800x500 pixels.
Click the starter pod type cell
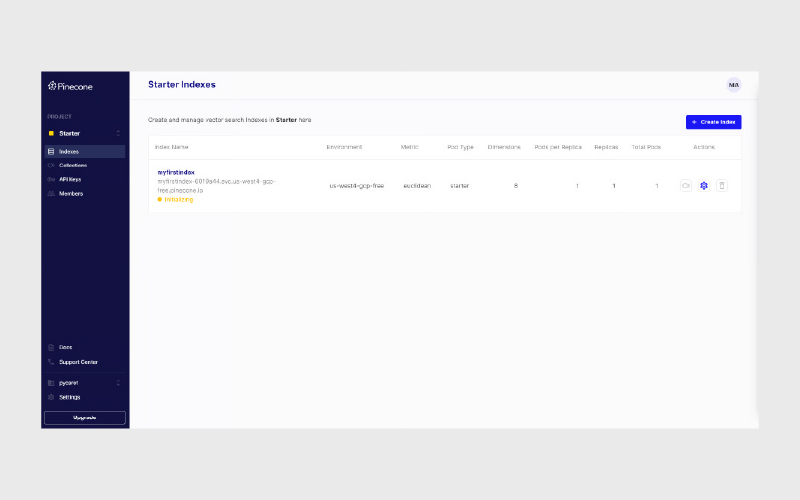[x=459, y=186]
